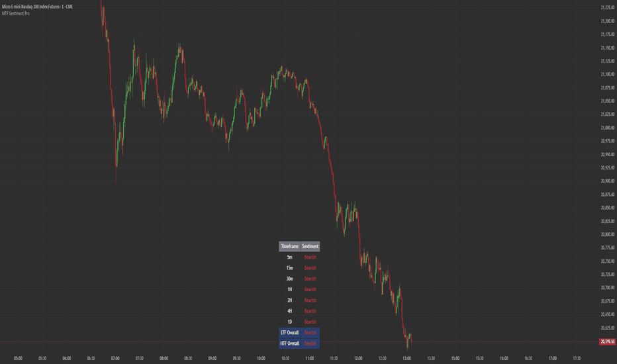Click the 07:00 time axis label
The width and height of the screenshot is (617, 364).
(115, 359)
